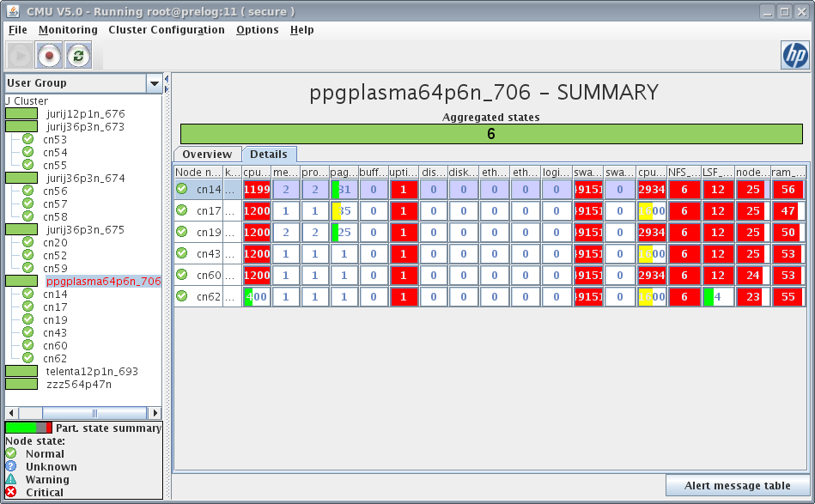
Task: Click the blue Unknown state legend icon
Action: tap(11, 467)
